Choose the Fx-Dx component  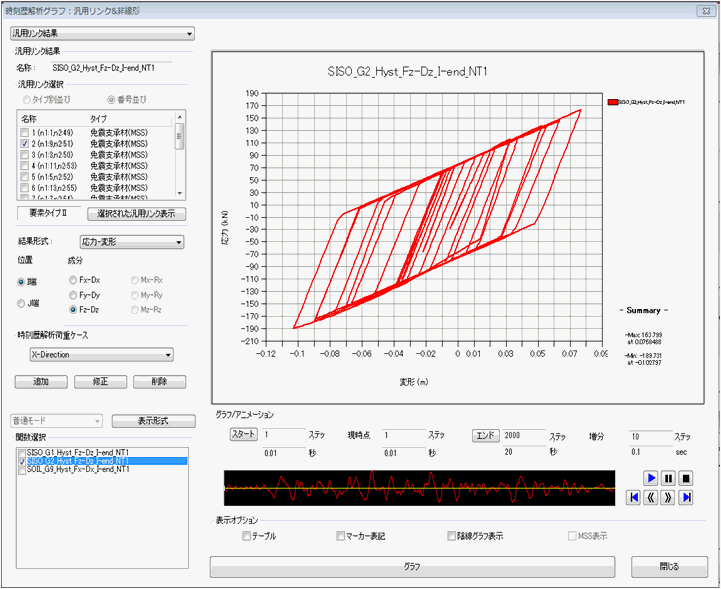coord(73,280)
